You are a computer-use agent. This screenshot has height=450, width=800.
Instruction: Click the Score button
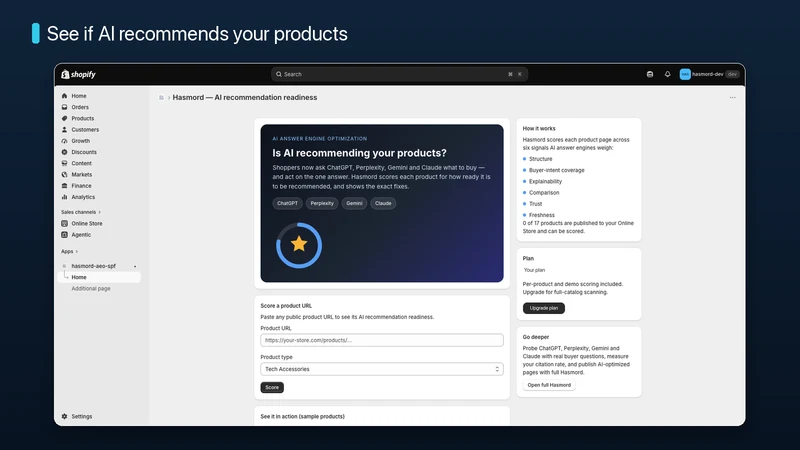[272, 387]
